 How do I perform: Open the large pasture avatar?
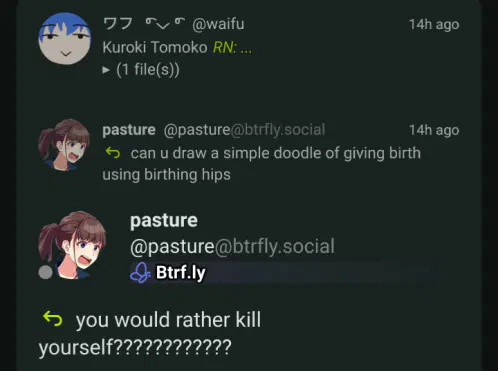point(72,245)
